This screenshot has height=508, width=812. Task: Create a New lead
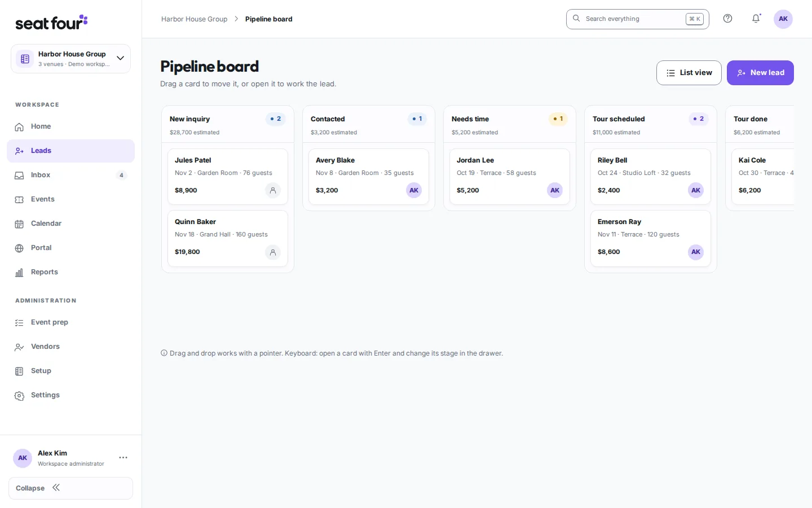(760, 73)
